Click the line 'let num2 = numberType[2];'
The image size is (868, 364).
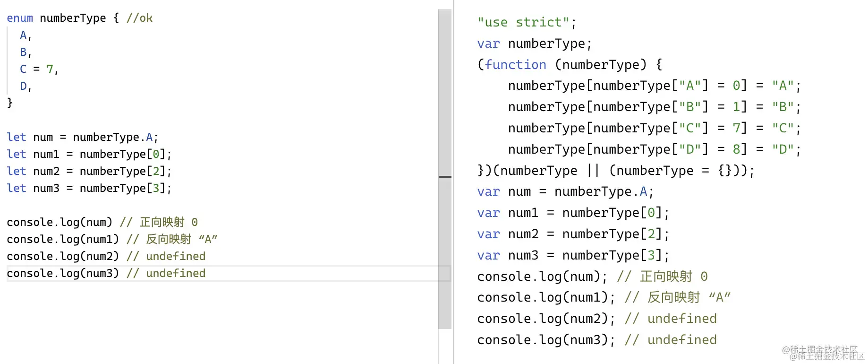click(89, 171)
